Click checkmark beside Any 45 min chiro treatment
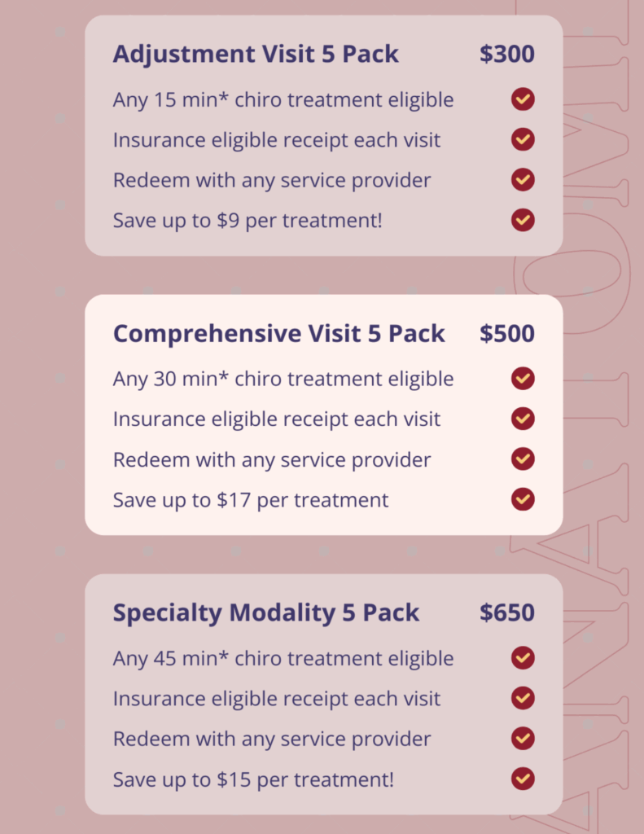The height and width of the screenshot is (834, 644). click(523, 658)
